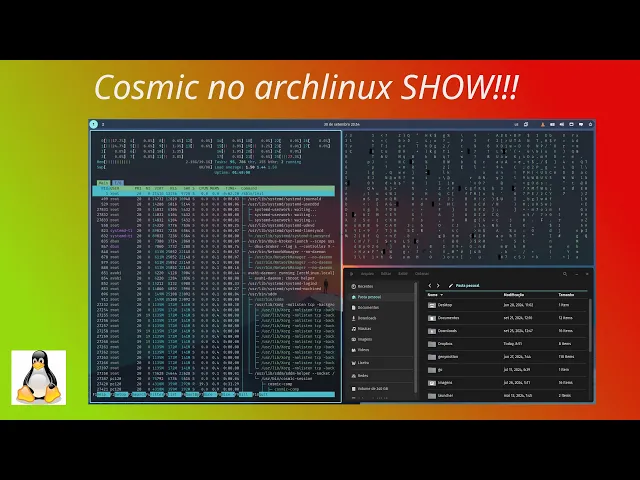
Task: Click the htop function key bar
Action: (214, 395)
